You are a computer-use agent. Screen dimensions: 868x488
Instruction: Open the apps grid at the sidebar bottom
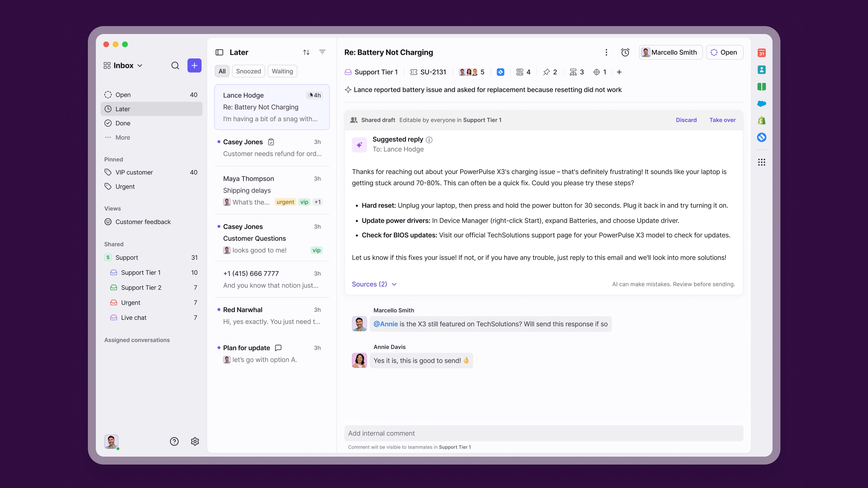762,162
